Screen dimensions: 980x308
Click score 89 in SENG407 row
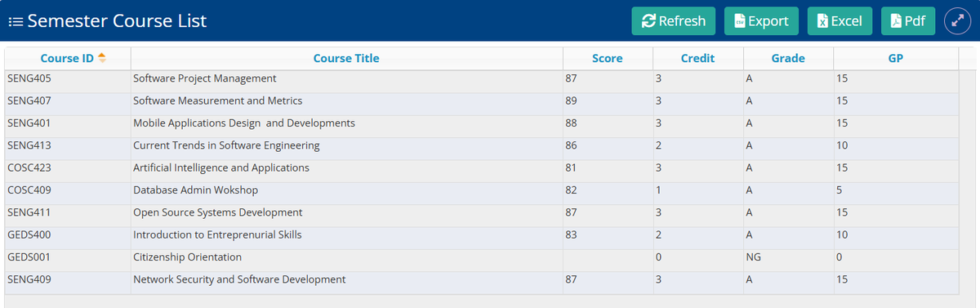(571, 100)
